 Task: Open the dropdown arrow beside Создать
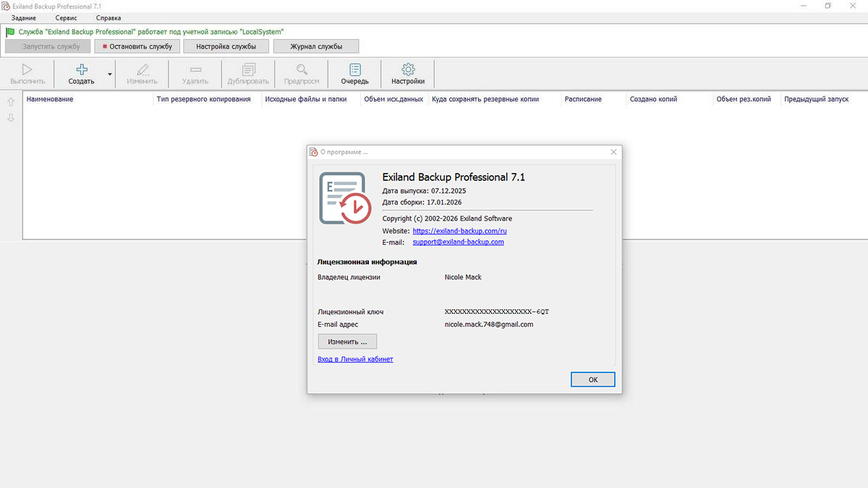[110, 74]
